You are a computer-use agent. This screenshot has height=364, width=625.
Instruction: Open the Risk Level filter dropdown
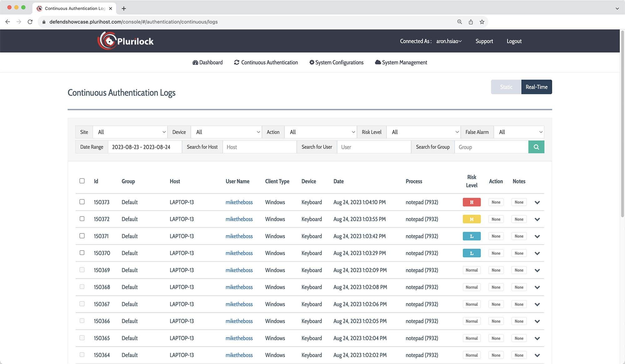coord(423,132)
